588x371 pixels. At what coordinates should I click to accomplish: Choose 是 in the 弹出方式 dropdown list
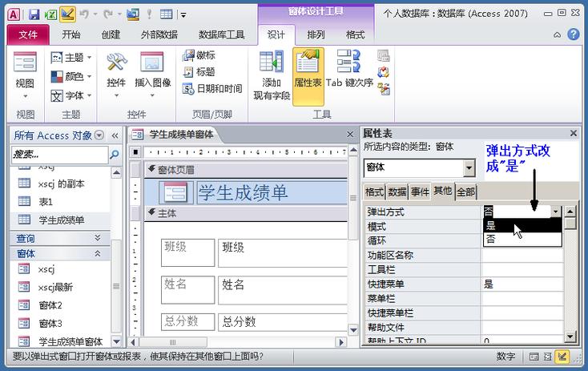[522, 225]
